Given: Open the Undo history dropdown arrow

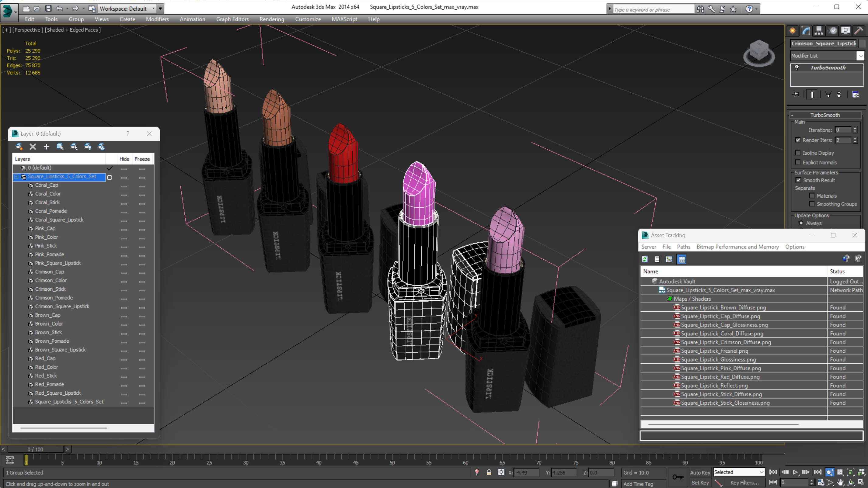Looking at the screenshot, I should (x=67, y=9).
